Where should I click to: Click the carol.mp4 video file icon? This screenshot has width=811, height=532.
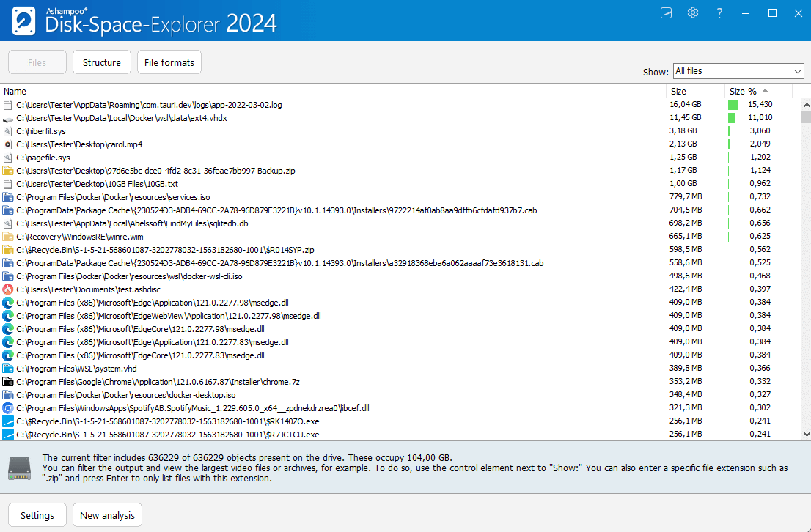coord(8,144)
